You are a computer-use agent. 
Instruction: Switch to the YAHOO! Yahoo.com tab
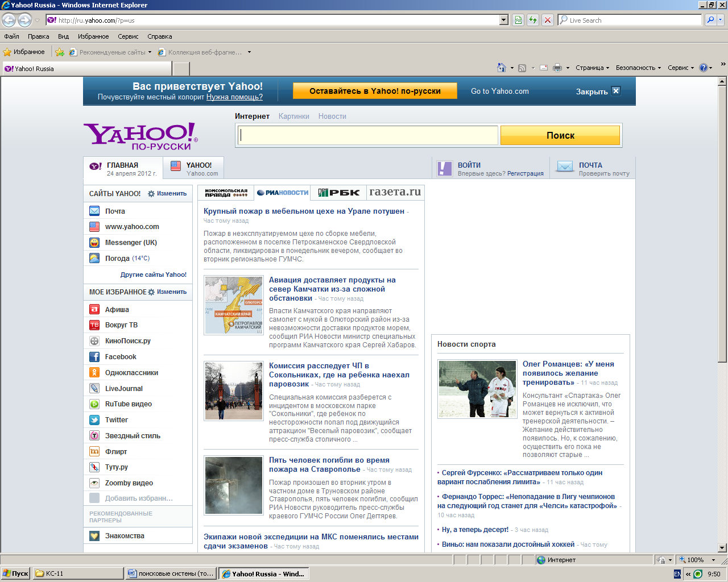coord(193,168)
